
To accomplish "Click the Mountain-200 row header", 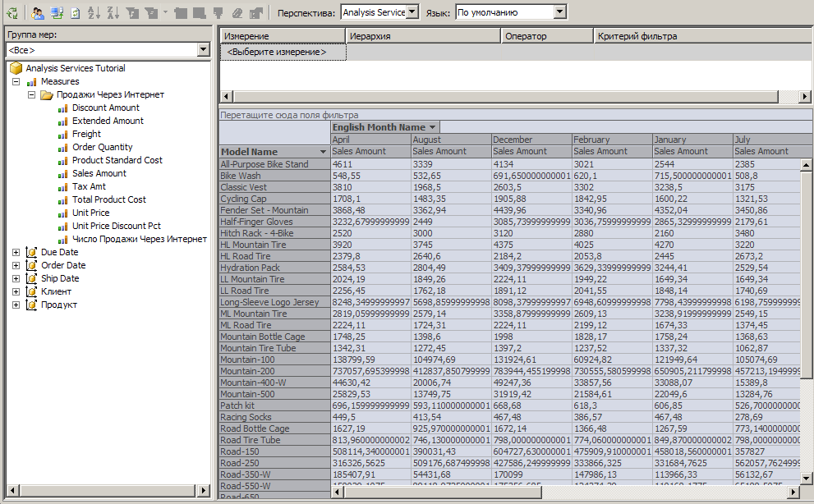I will [274, 371].
